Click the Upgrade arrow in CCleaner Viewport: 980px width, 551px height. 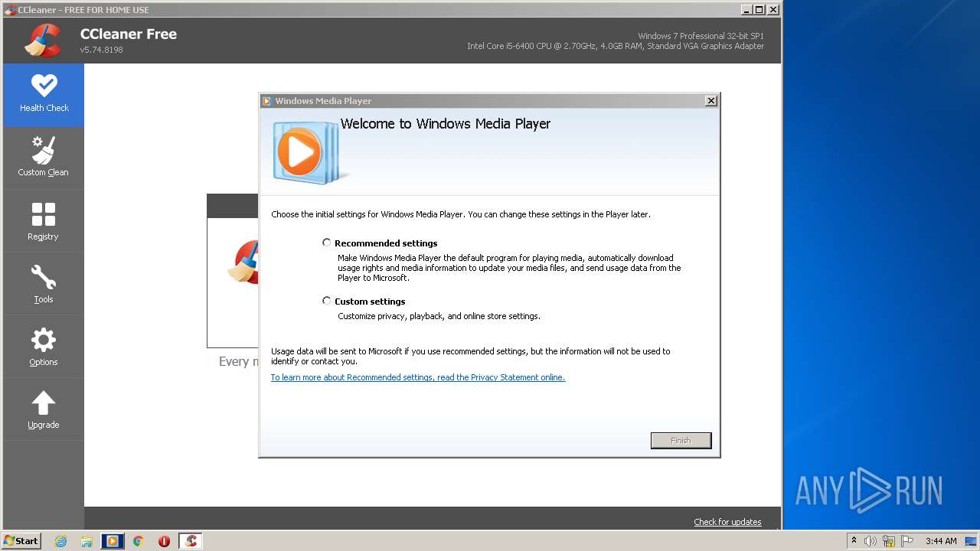[44, 409]
